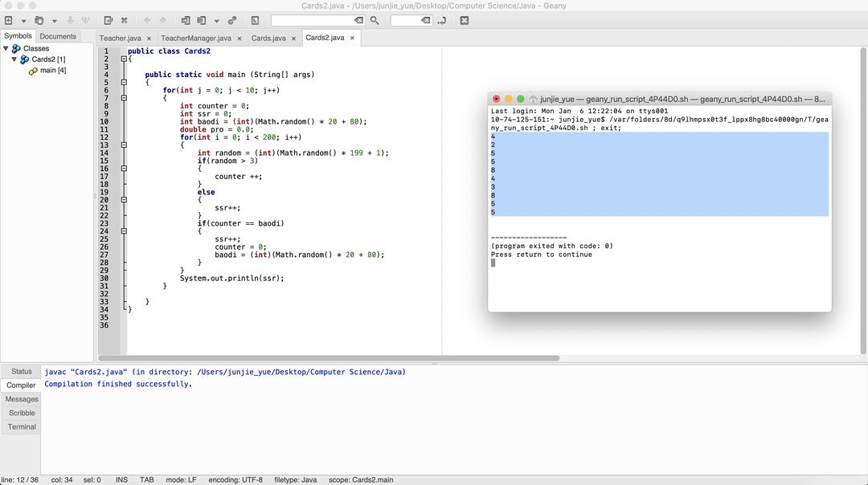Open the color chooser tool
Screen dimensions: 868x485
click(x=255, y=20)
